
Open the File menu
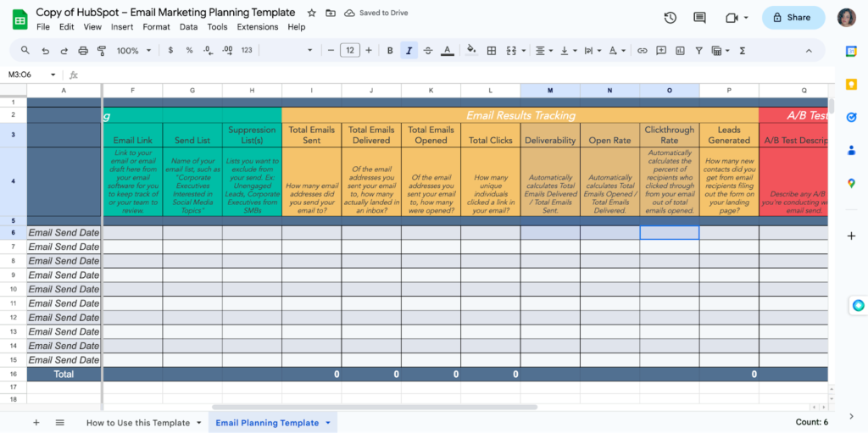42,26
